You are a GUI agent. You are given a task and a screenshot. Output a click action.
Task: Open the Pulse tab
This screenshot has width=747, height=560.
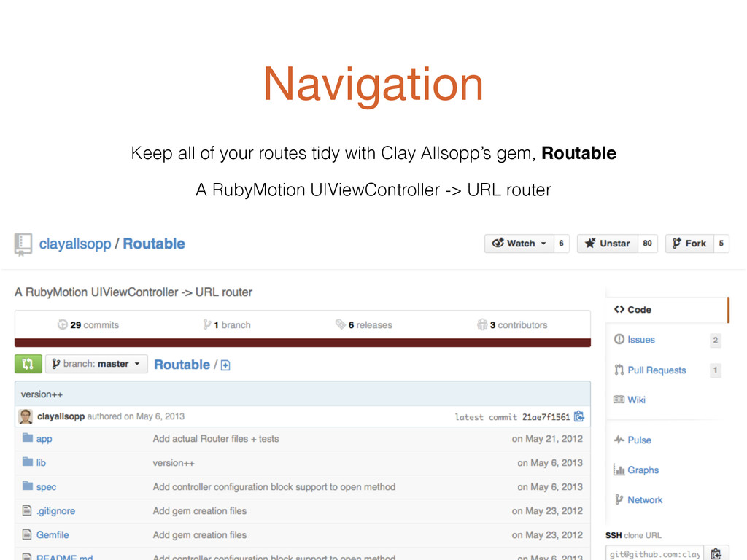click(639, 440)
